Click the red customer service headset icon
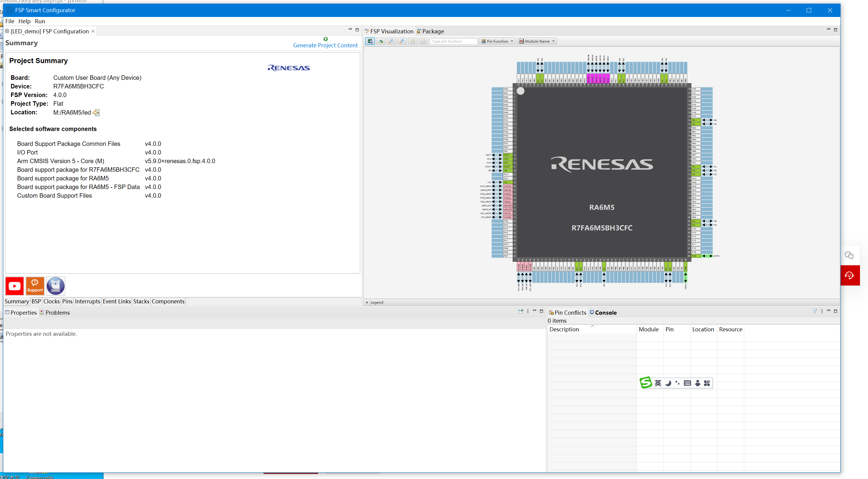 pos(849,275)
